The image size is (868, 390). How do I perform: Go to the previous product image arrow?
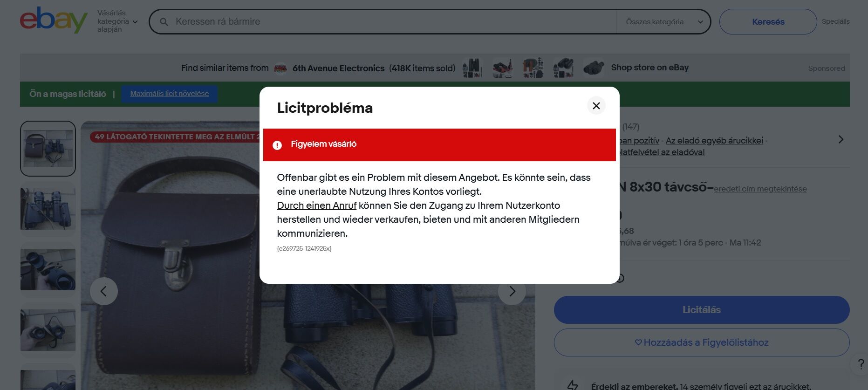[103, 292]
